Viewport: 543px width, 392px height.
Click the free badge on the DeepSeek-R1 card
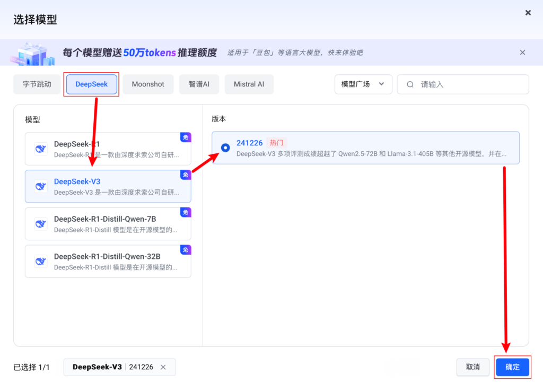pyautogui.click(x=185, y=137)
